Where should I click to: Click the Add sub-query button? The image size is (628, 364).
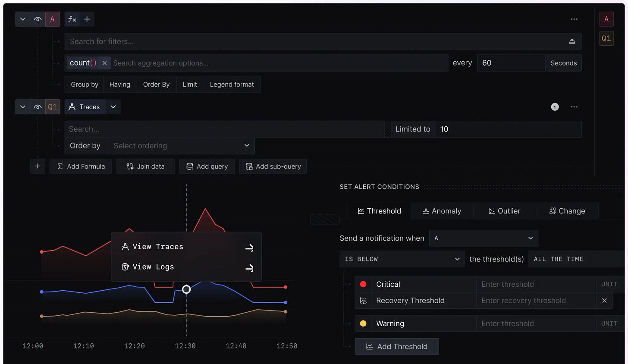273,166
